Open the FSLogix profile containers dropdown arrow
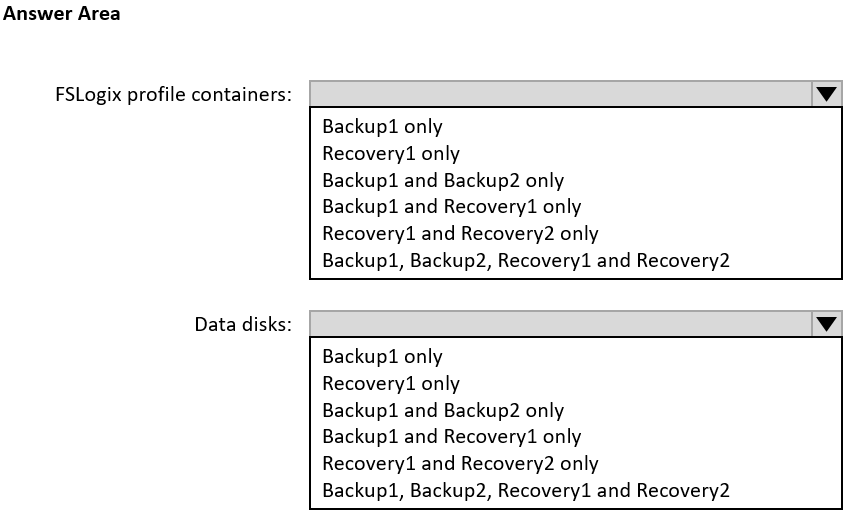Viewport: 852px width, 519px height. coord(826,94)
